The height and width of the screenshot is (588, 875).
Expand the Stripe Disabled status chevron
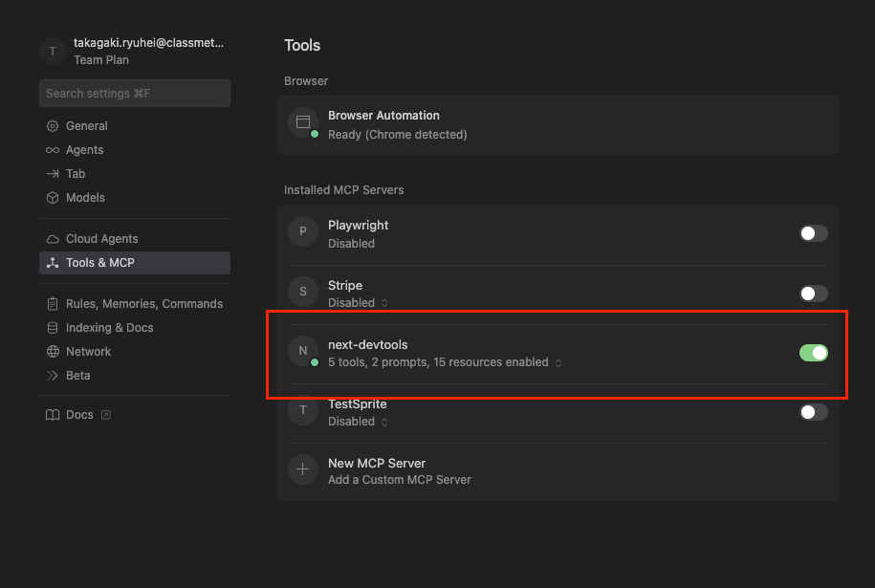tap(385, 303)
